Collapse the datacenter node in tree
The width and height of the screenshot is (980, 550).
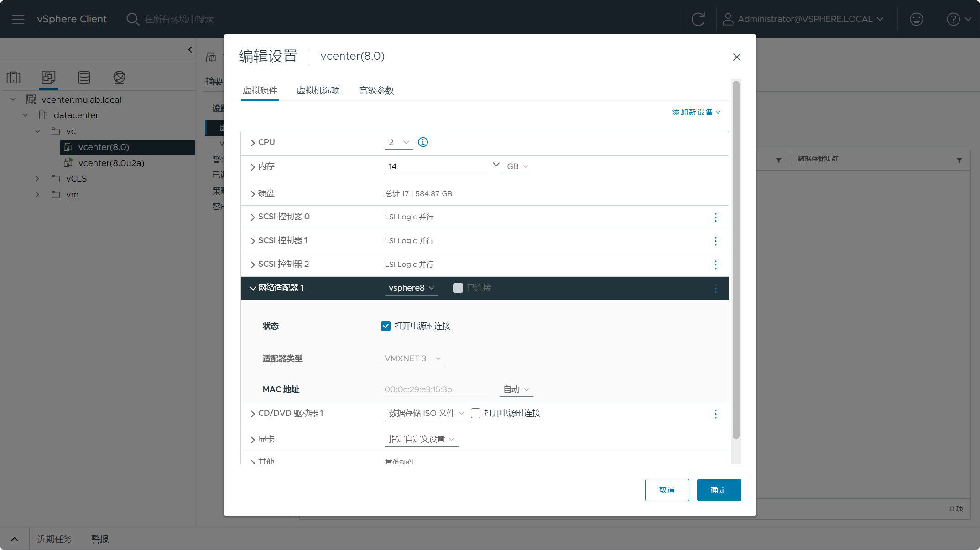click(x=26, y=115)
